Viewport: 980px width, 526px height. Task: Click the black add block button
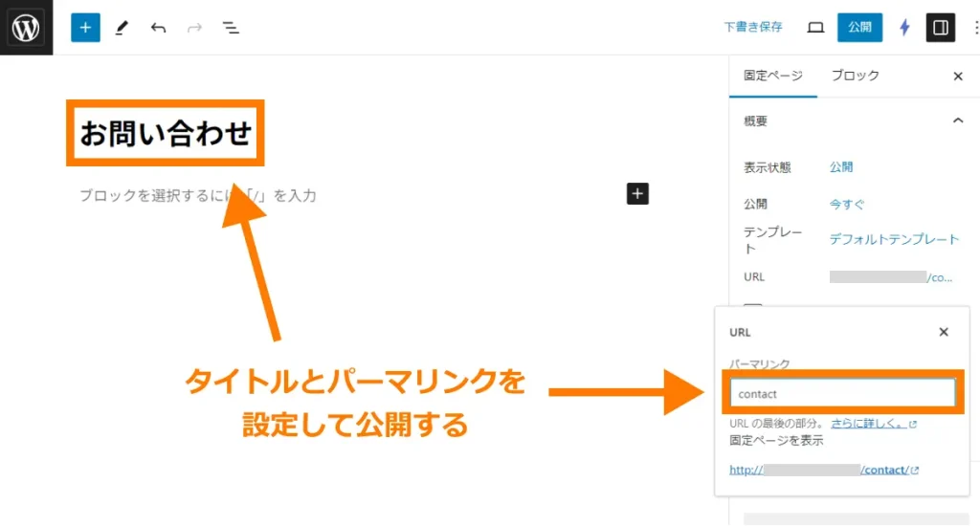(637, 194)
